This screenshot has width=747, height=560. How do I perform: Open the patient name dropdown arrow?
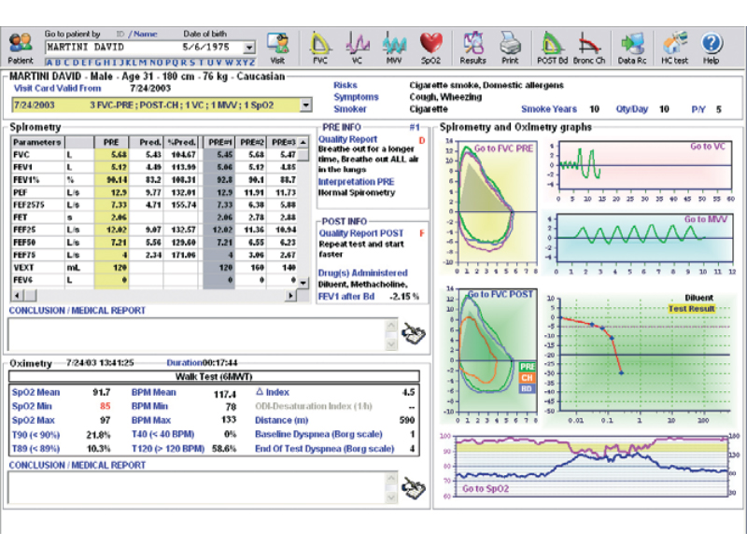click(x=249, y=48)
